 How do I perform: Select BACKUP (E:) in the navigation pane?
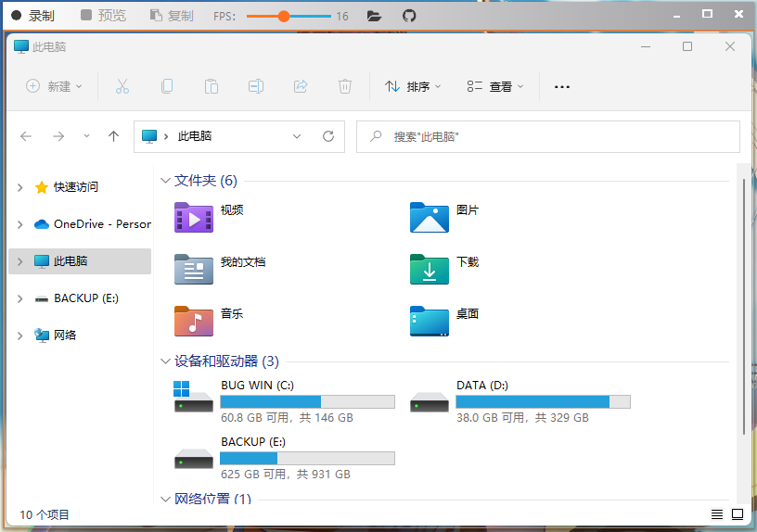77,298
